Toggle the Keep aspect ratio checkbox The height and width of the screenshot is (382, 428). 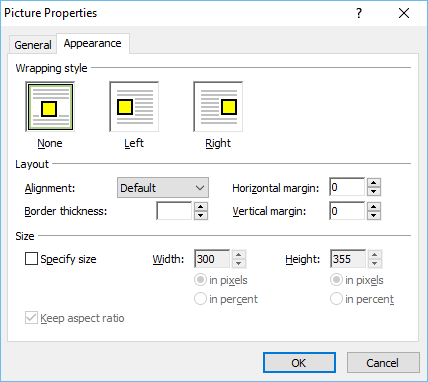(31, 318)
